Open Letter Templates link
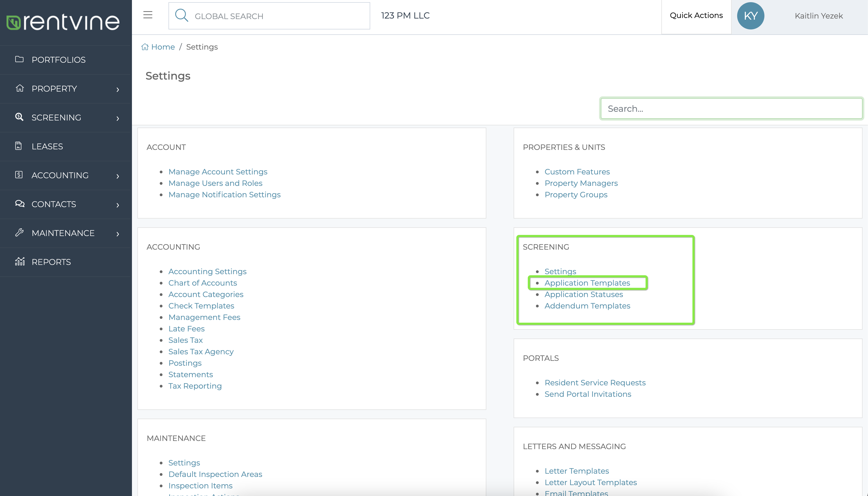The height and width of the screenshot is (496, 868). pos(576,471)
